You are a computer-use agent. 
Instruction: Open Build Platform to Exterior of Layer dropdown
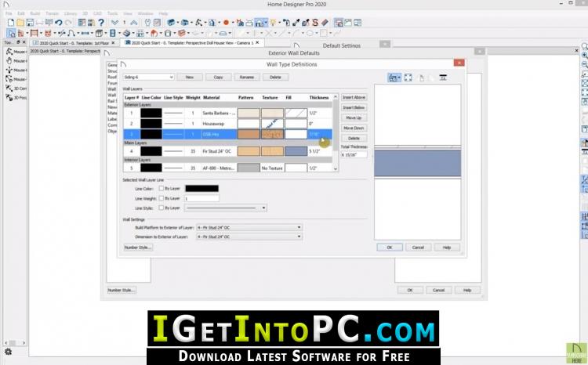(x=249, y=227)
